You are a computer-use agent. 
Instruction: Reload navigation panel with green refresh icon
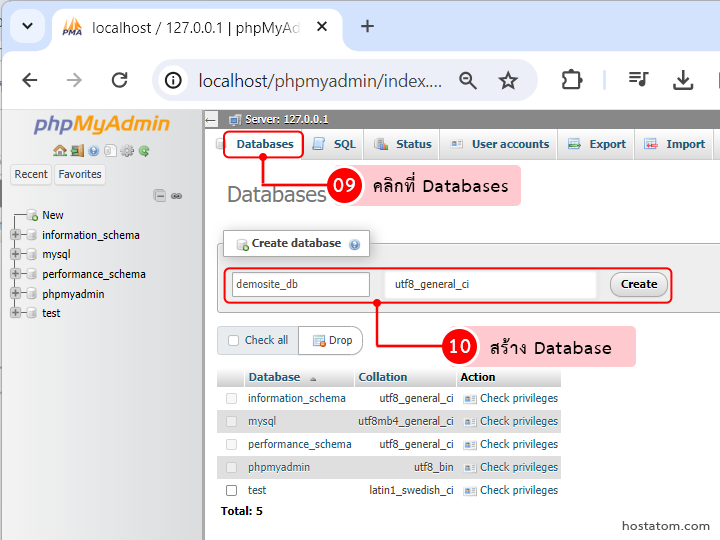(144, 151)
